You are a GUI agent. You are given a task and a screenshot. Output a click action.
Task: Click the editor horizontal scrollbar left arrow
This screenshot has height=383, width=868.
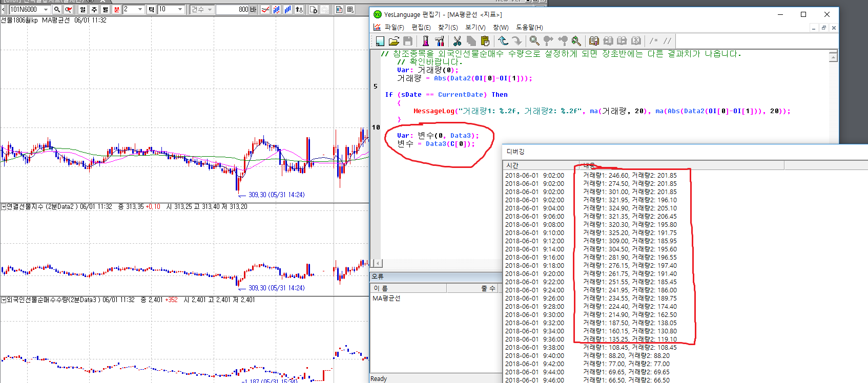point(378,263)
